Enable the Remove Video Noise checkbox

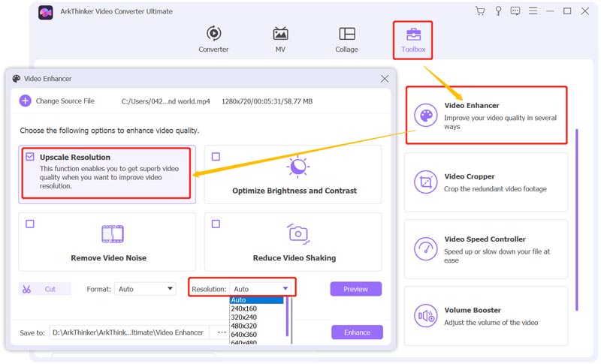30,224
